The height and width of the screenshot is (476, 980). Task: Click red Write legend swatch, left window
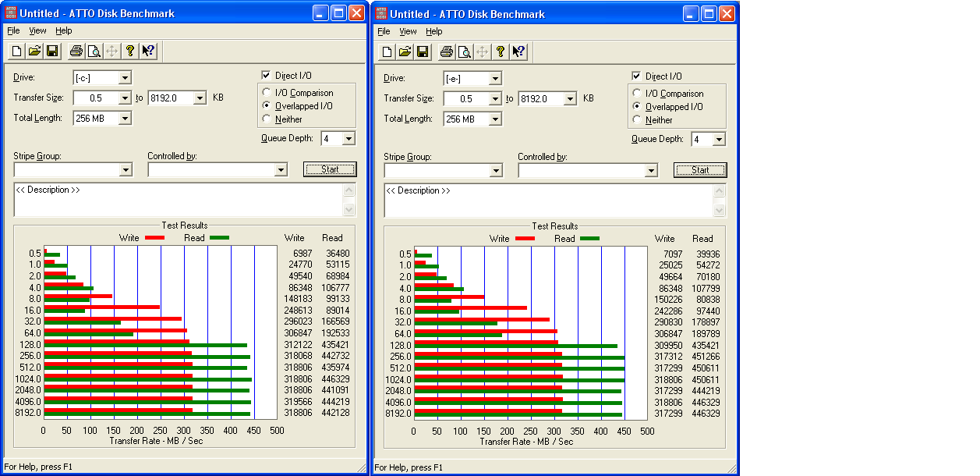click(154, 237)
